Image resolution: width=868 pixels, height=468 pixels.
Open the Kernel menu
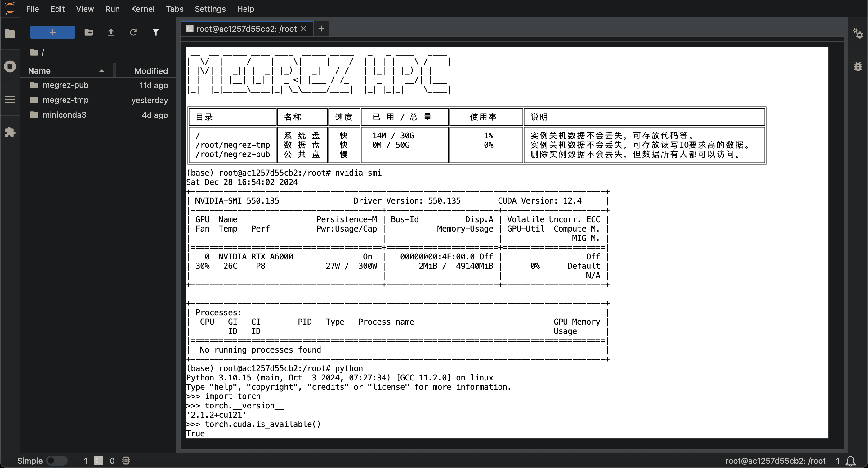click(x=143, y=9)
